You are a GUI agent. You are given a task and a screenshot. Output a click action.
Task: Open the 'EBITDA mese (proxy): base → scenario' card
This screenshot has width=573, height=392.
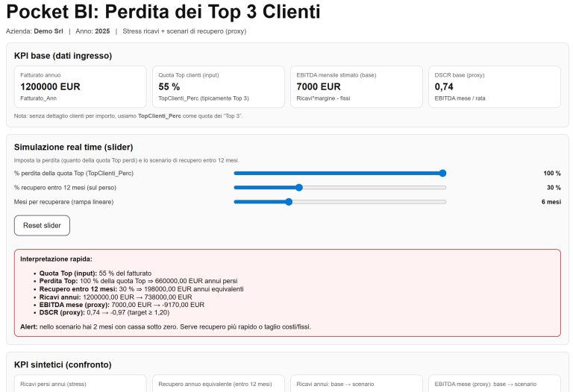(x=495, y=383)
